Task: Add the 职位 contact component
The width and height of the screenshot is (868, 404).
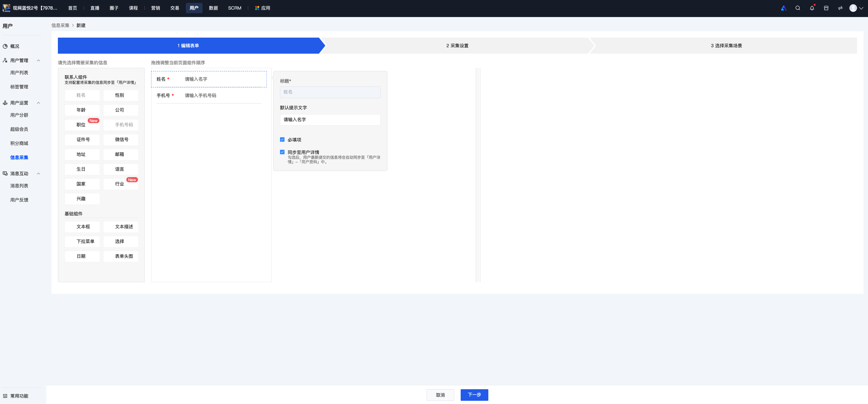Action: (x=82, y=125)
